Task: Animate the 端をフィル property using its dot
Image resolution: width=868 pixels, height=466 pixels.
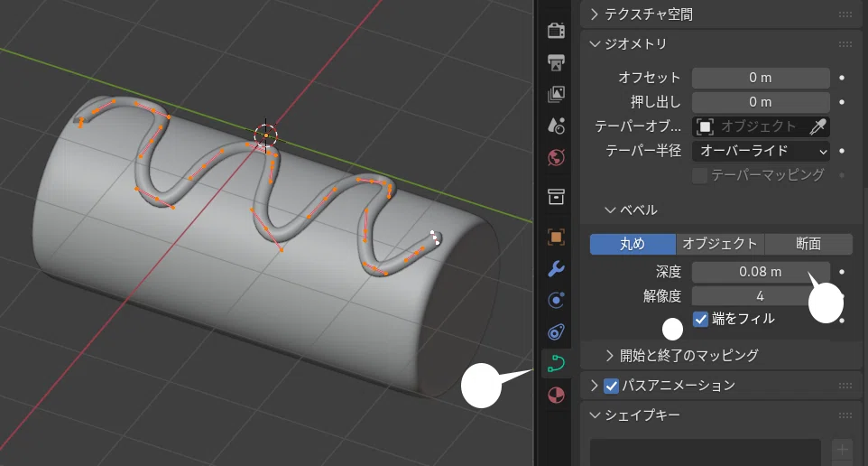Action: 842,321
